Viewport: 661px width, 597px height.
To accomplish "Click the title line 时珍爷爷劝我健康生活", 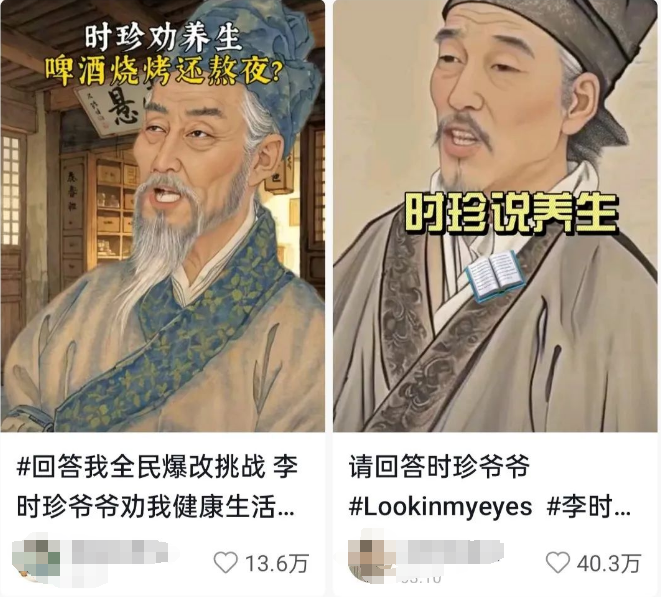I will tap(146, 507).
